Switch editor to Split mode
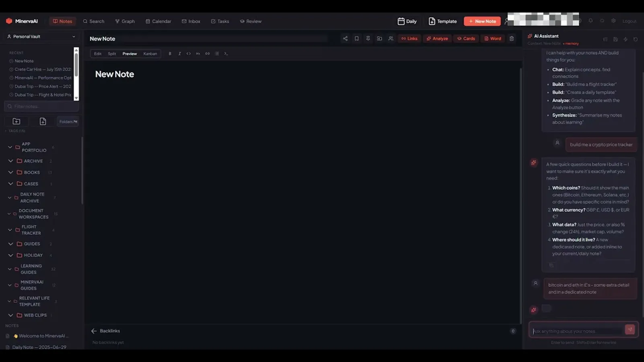 click(x=112, y=53)
